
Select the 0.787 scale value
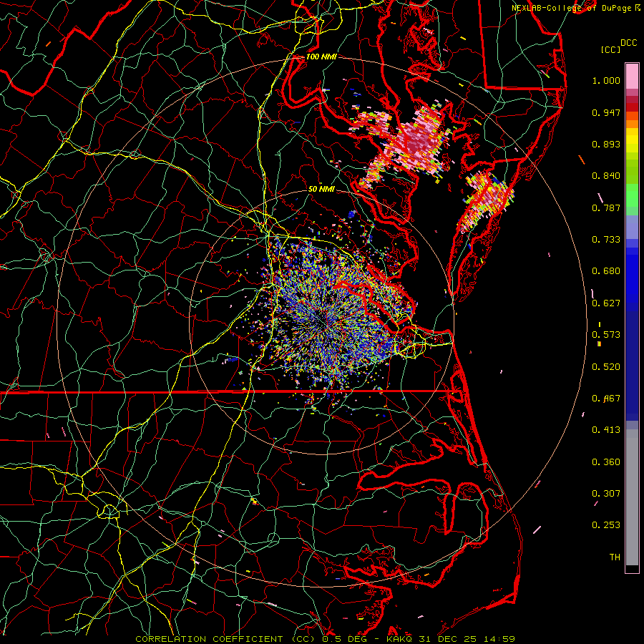pyautogui.click(x=606, y=208)
